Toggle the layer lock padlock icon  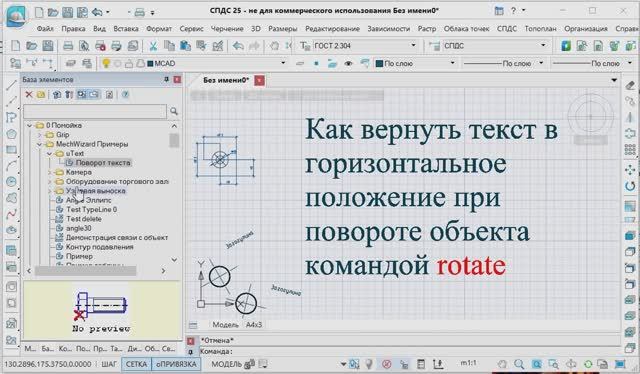pos(129,64)
